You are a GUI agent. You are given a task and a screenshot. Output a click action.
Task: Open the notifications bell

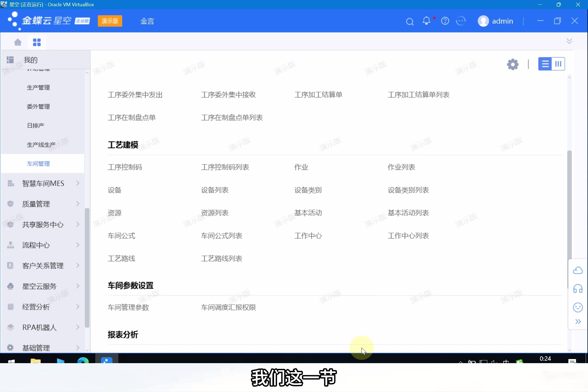tap(426, 21)
